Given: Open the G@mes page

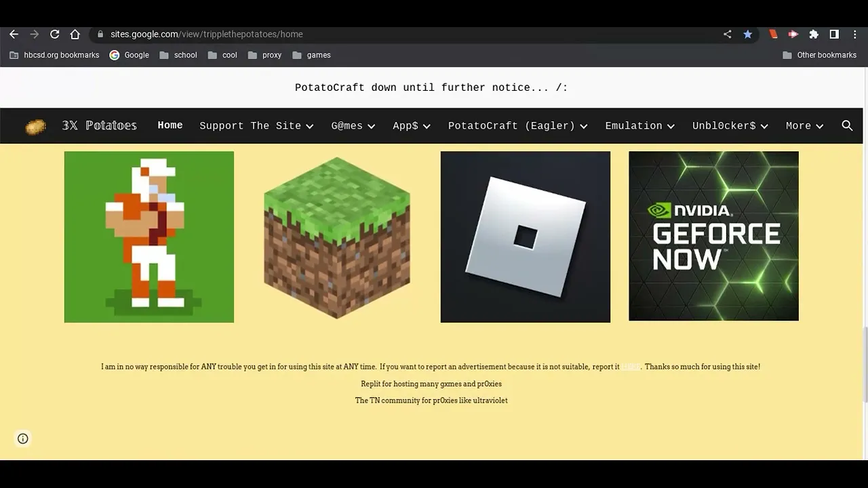Looking at the screenshot, I should [347, 126].
